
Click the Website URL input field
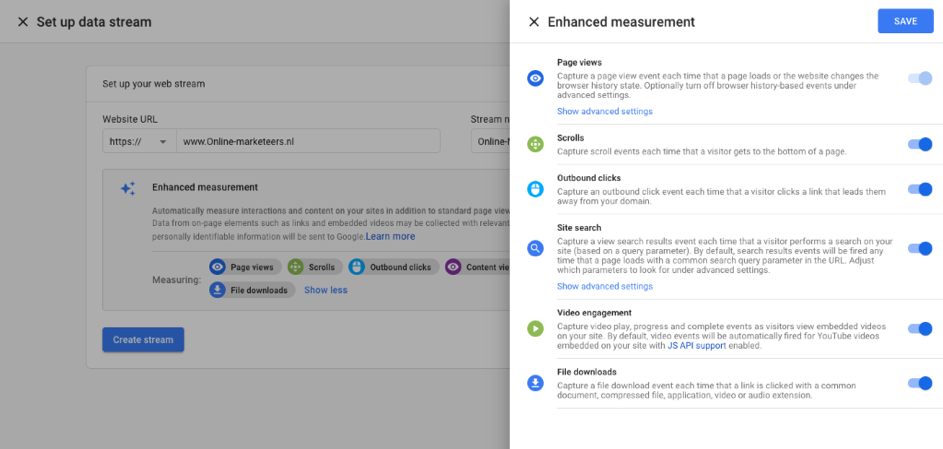coord(308,142)
